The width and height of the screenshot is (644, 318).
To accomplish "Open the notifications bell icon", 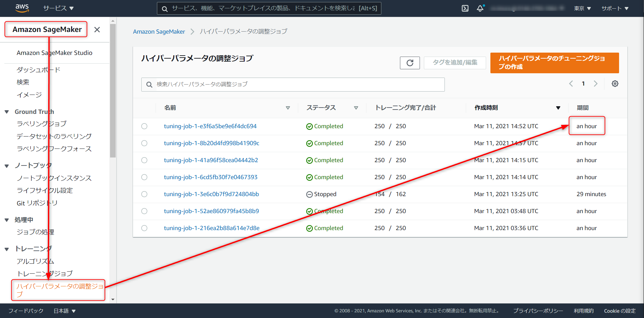I will pos(480,8).
